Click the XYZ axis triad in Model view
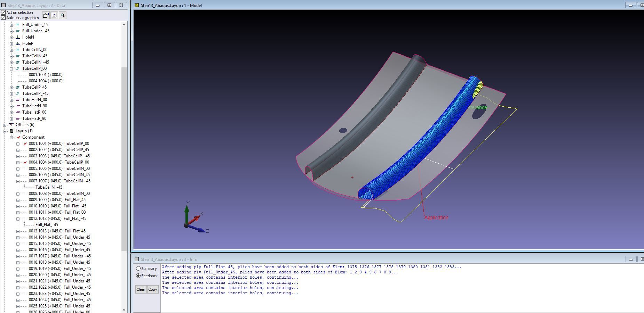 tap(196, 218)
